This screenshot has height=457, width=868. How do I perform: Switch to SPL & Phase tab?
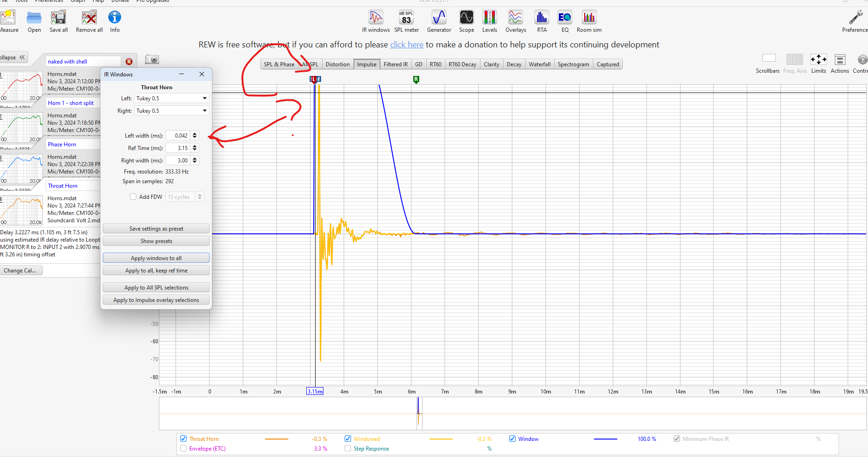click(279, 64)
